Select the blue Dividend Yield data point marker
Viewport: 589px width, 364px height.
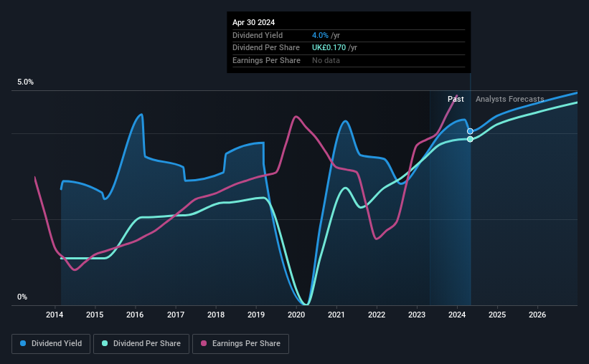pos(470,131)
